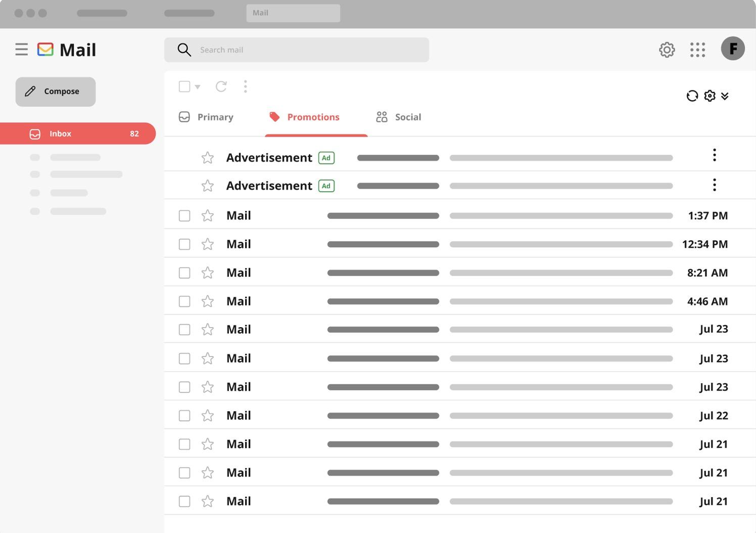Open the Inbox folder in sidebar
Image resolution: width=756 pixels, height=533 pixels.
(x=78, y=134)
